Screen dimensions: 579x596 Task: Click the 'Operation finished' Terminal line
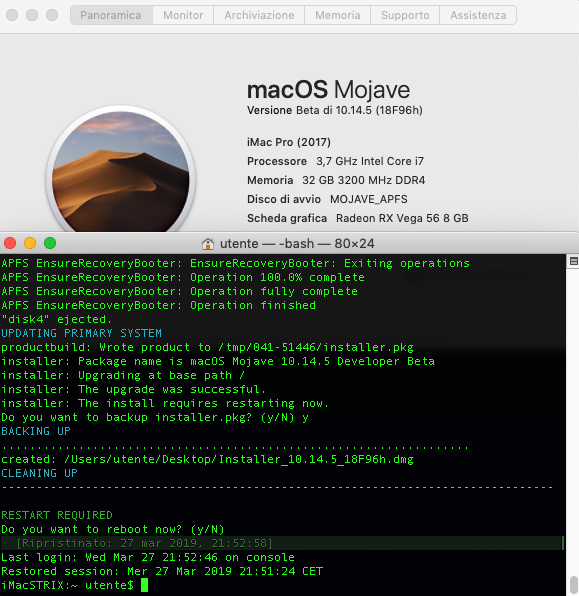(x=159, y=306)
